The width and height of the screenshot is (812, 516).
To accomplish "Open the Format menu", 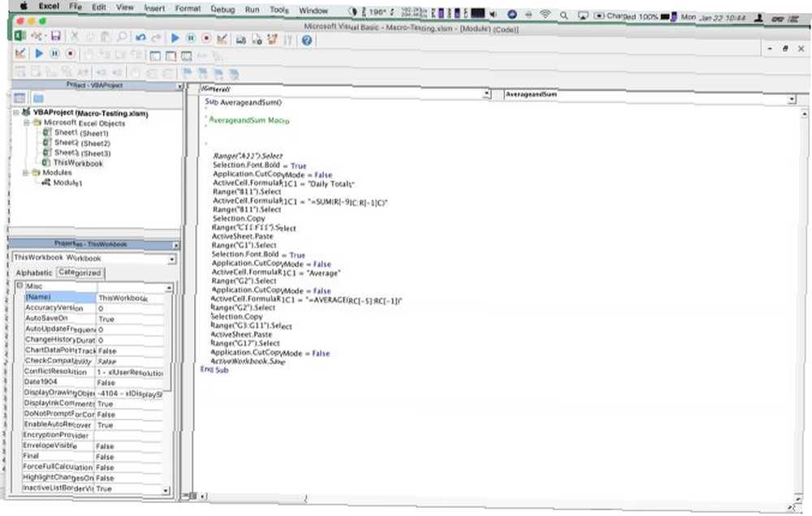I will coord(188,9).
